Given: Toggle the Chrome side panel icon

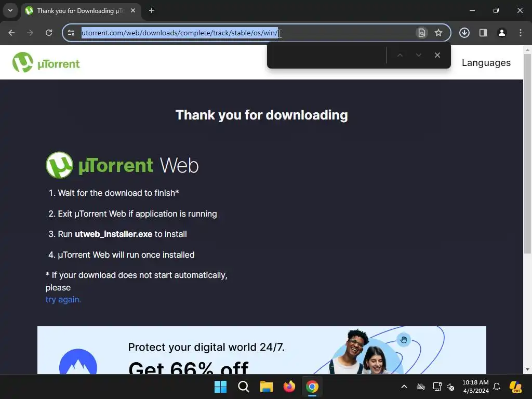Looking at the screenshot, I should [x=483, y=33].
